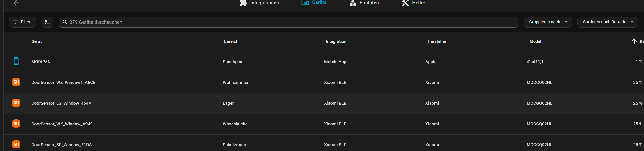Click Xiaomi icon for DoorSensor_SR_Window_51DA
Viewport: 644px width, 151px height.
click(16, 144)
